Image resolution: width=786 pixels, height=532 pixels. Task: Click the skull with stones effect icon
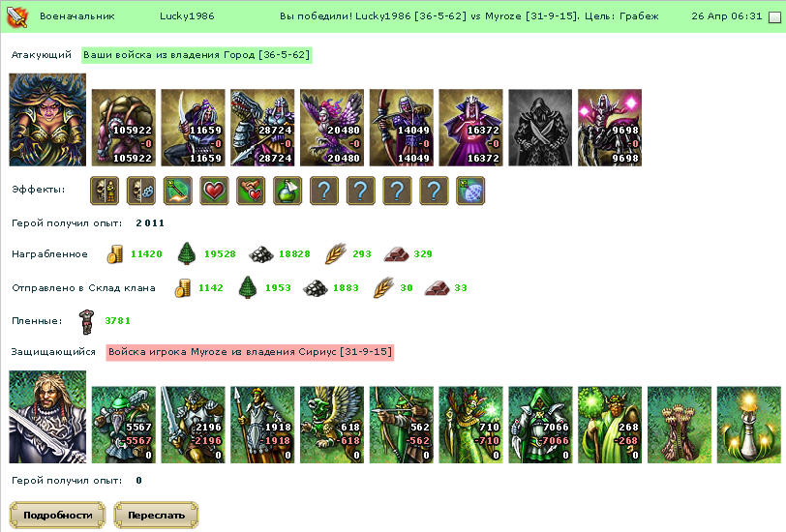[141, 191]
